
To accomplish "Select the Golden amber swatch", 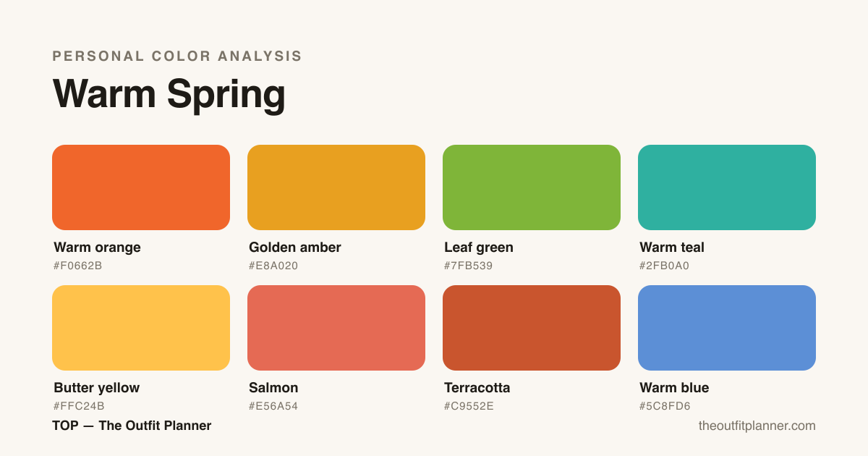I will [x=336, y=187].
